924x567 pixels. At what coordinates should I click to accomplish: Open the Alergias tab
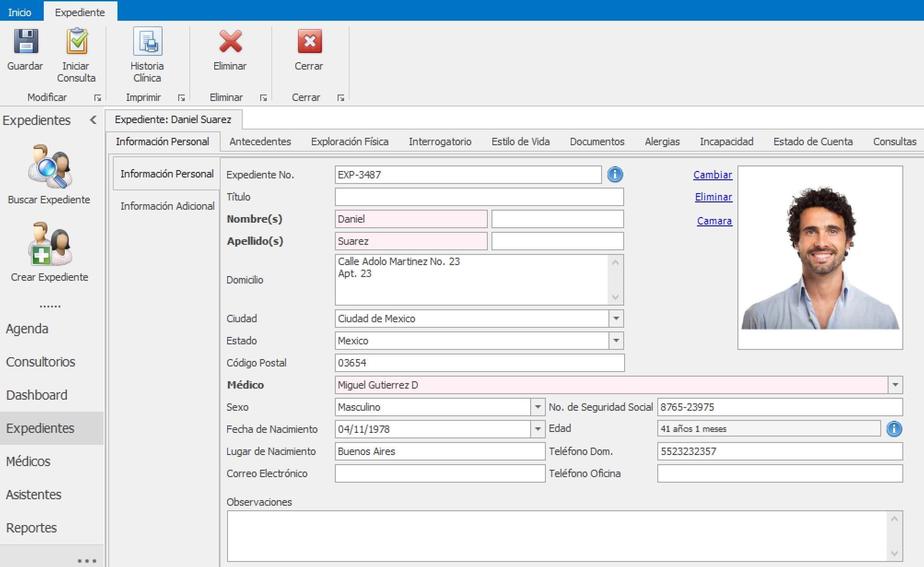click(x=662, y=142)
